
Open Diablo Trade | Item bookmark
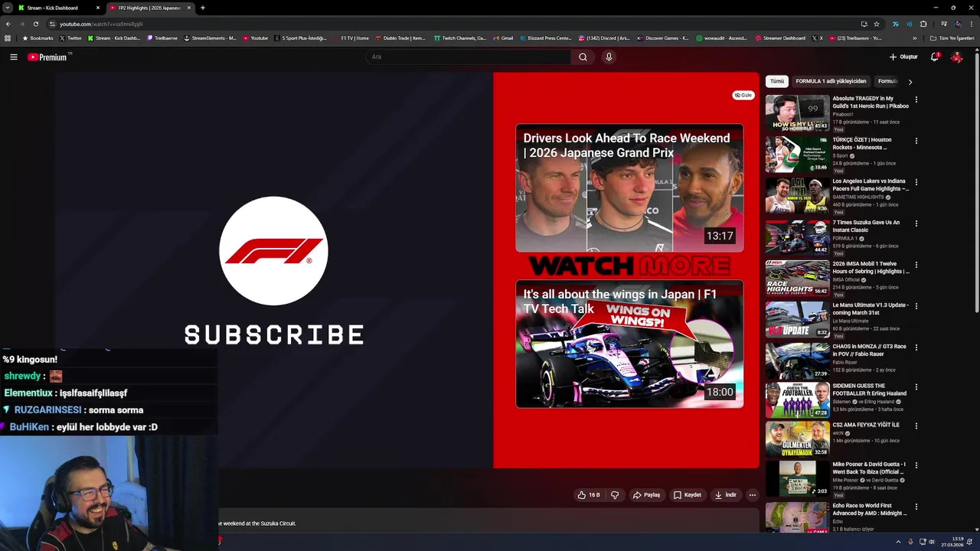pos(400,38)
